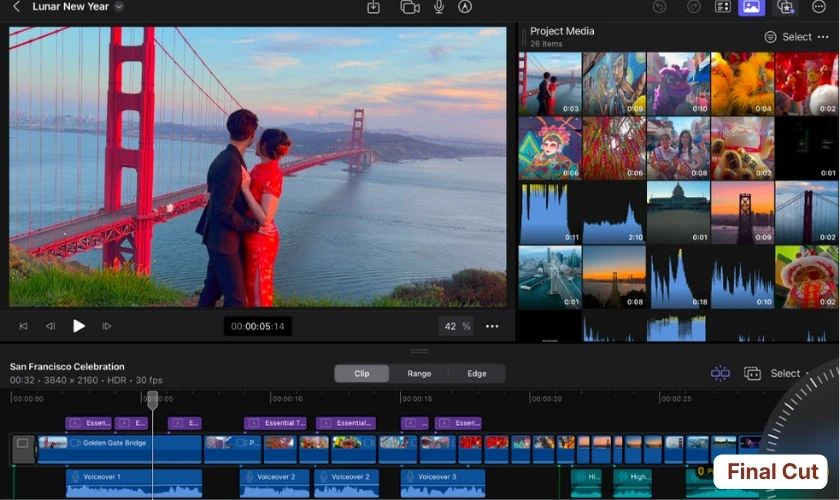
Task: Go back using the top-left chevron
Action: coord(17,7)
